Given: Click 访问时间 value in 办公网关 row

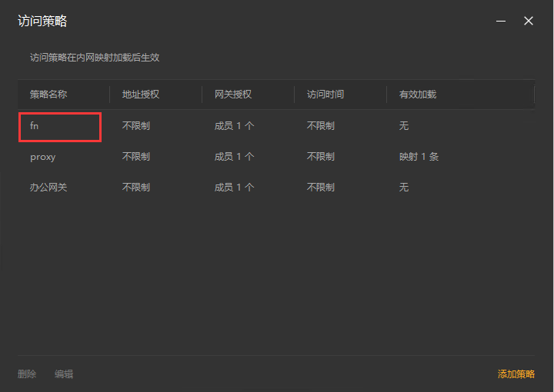Looking at the screenshot, I should pos(320,188).
